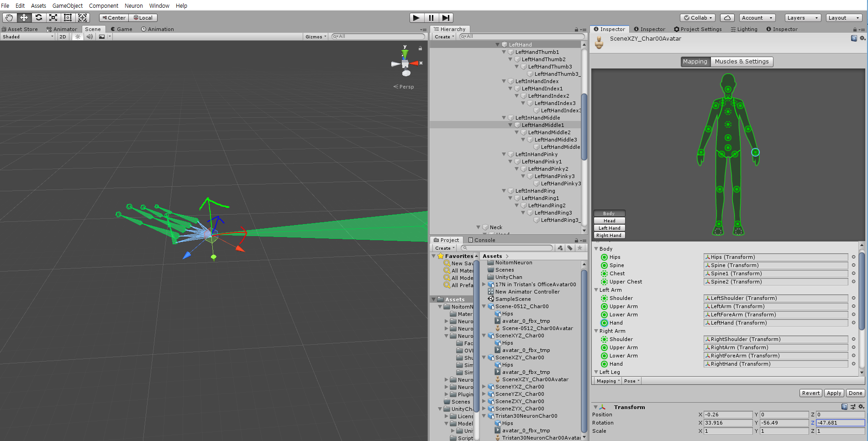
Task: Toggle 2D scene view mode
Action: click(63, 37)
